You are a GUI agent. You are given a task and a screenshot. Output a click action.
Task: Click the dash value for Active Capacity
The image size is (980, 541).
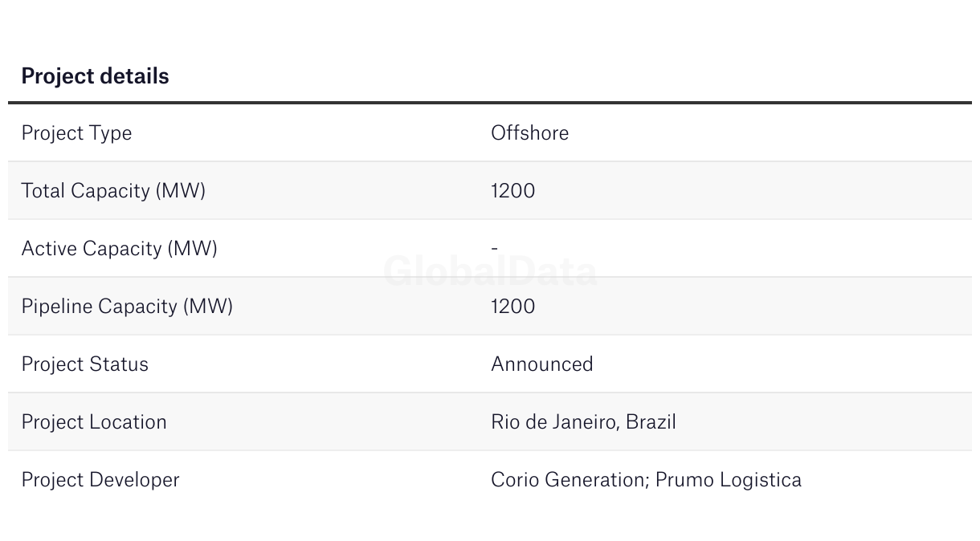coord(494,248)
